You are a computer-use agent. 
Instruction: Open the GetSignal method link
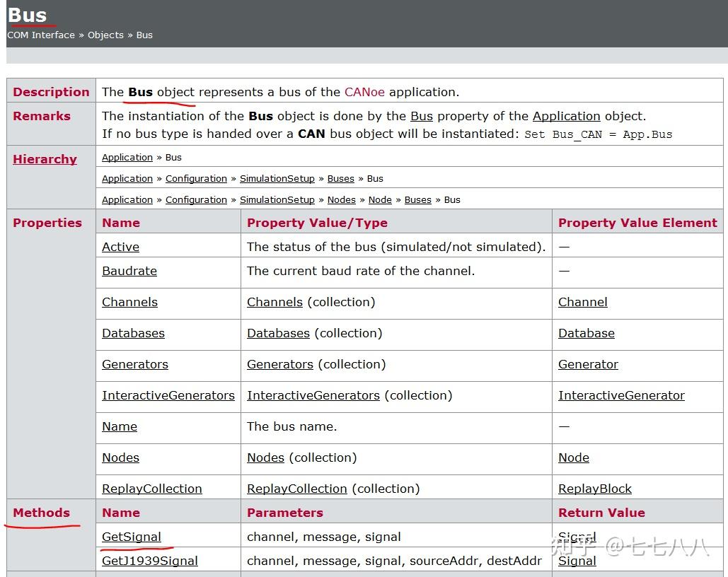132,537
